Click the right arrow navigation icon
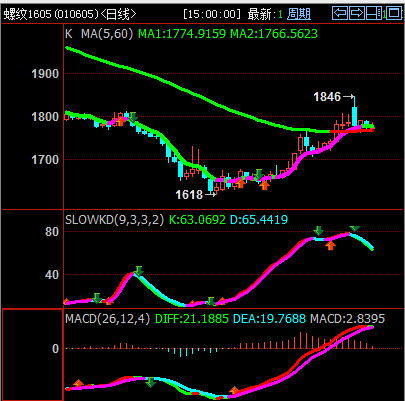 pyautogui.click(x=356, y=13)
